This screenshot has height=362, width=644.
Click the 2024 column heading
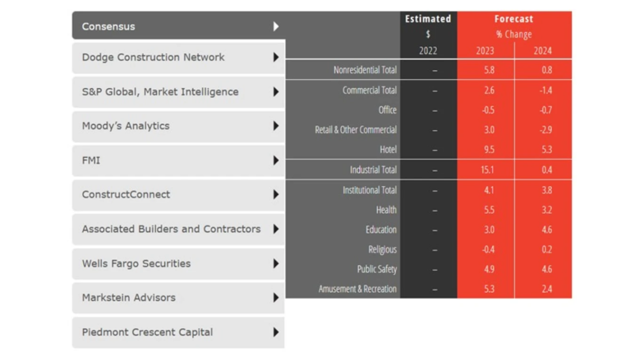543,51
